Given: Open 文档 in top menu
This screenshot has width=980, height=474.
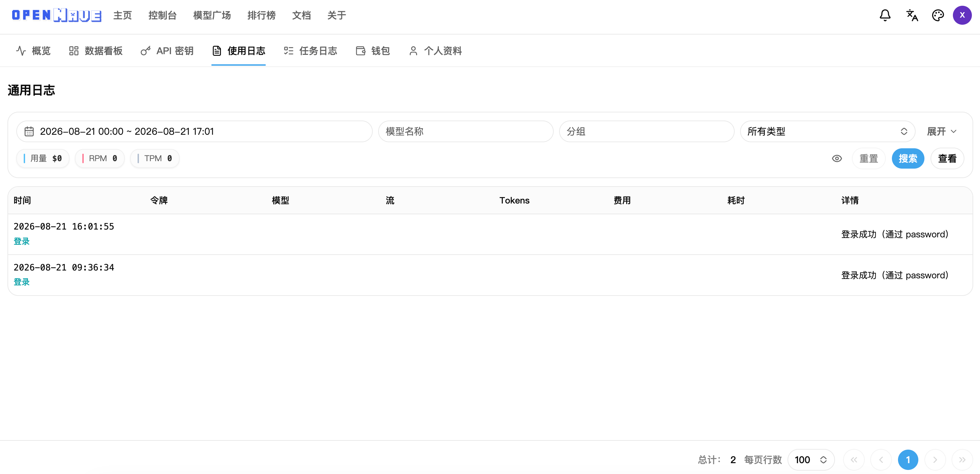Looking at the screenshot, I should point(301,15).
